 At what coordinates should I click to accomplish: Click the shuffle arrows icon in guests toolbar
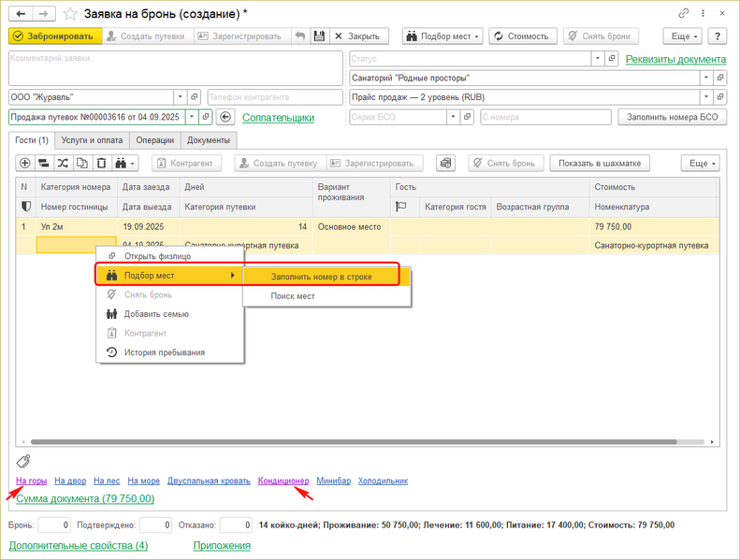pos(63,163)
